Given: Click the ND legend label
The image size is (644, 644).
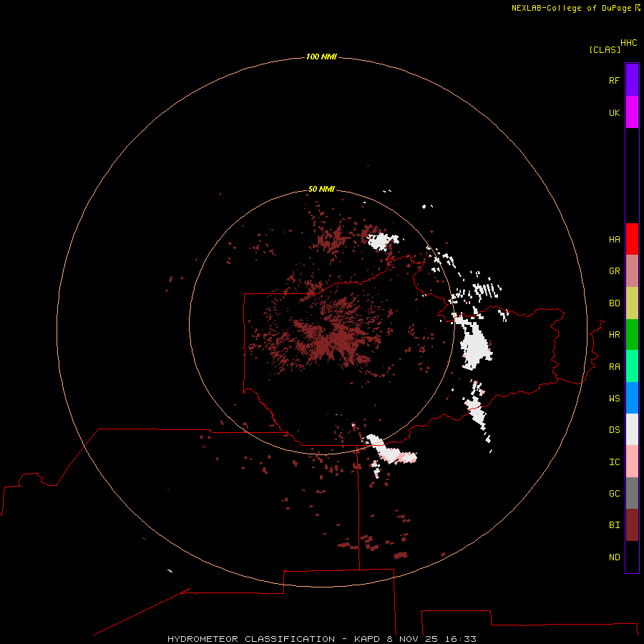Looking at the screenshot, I should 614,557.
